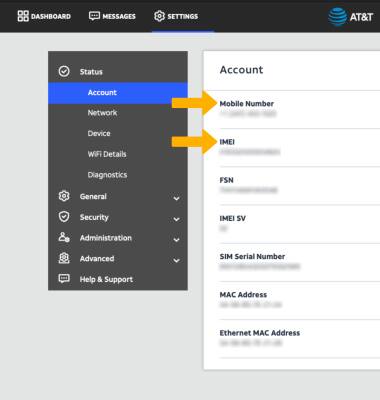Viewport: 380px width, 400px height.
Task: Click the IMEI SV label
Action: point(233,219)
